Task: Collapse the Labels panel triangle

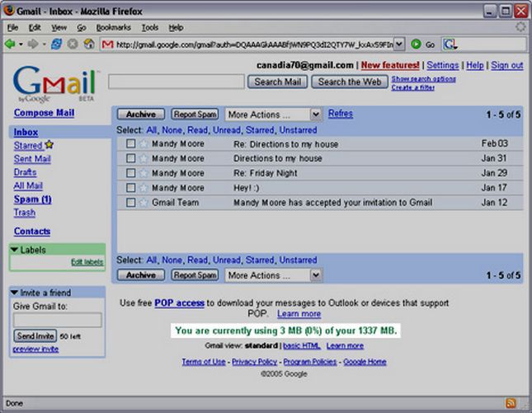Action: [14, 250]
